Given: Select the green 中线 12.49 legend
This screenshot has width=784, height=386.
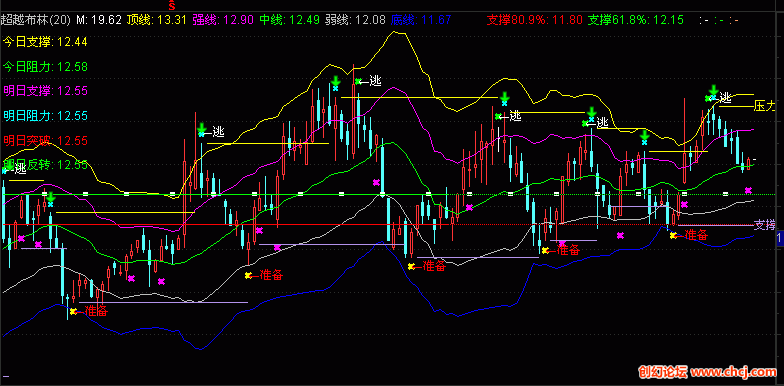Looking at the screenshot, I should point(289,20).
